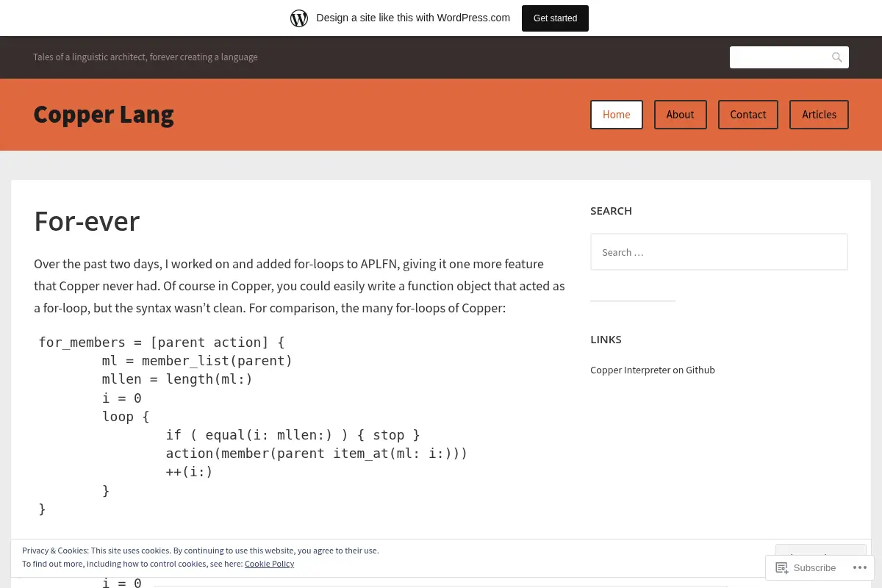Screen dimensions: 882x588
Task: Open the Contact page
Action: 748,115
